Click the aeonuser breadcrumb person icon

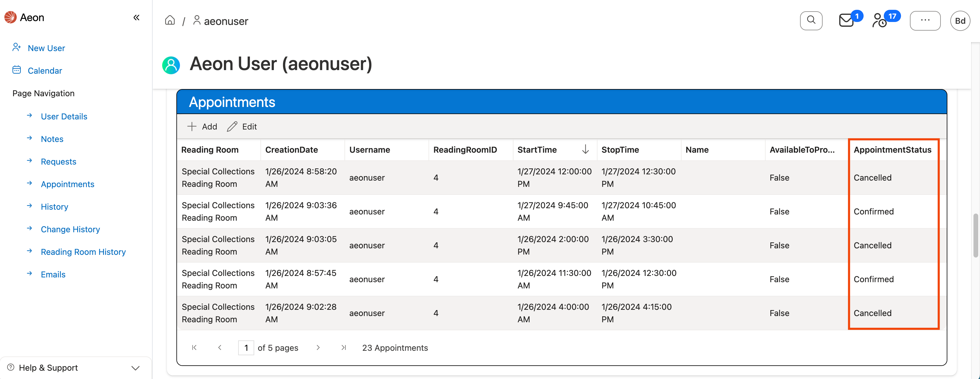click(197, 20)
